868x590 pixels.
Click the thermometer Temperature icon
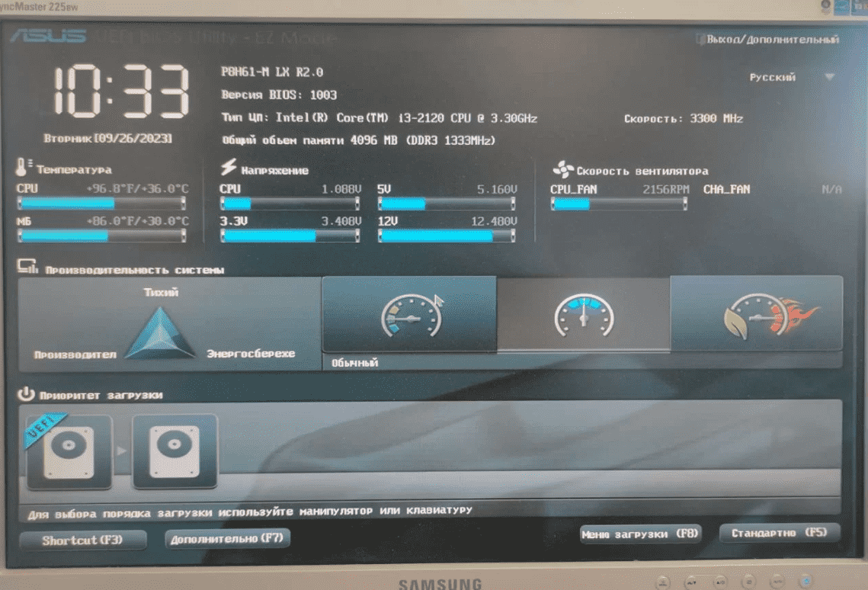tap(24, 167)
